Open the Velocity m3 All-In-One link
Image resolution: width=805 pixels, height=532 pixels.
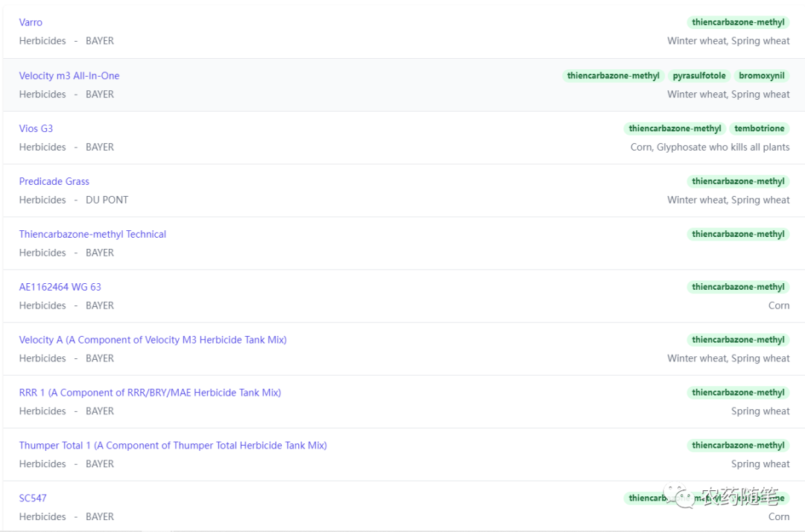tap(69, 75)
